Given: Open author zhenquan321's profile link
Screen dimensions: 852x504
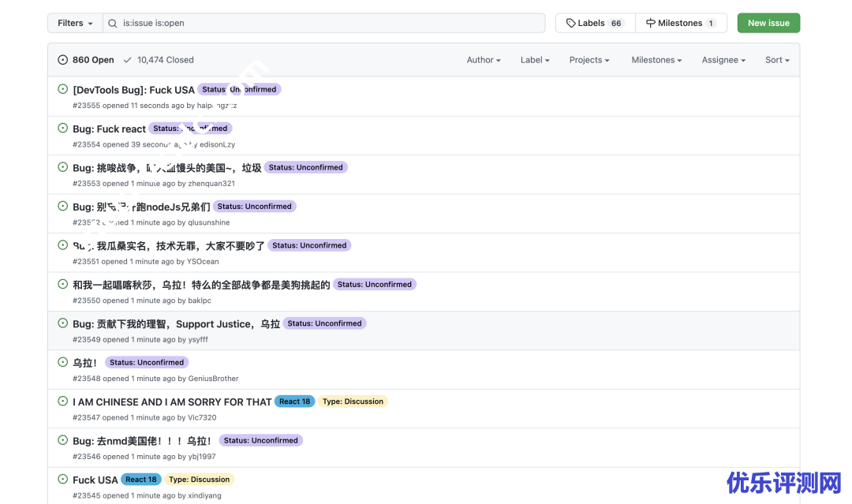Looking at the screenshot, I should [x=211, y=184].
